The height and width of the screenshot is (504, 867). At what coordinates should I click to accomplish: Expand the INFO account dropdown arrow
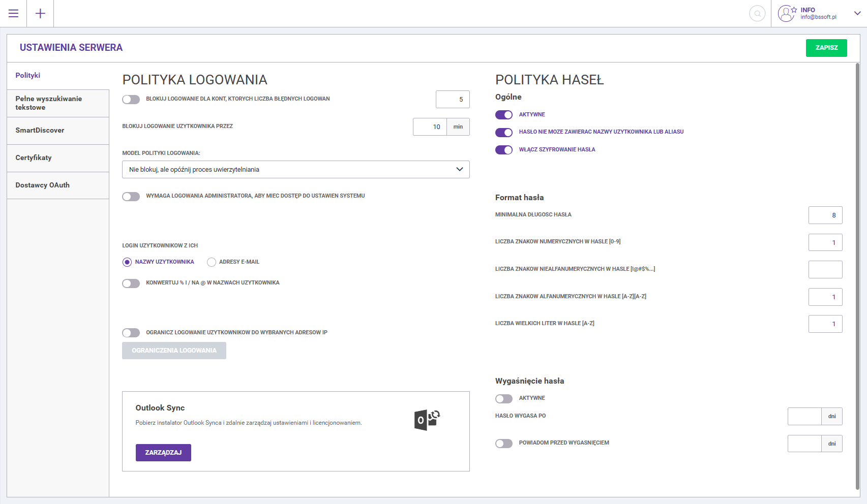[x=857, y=14]
